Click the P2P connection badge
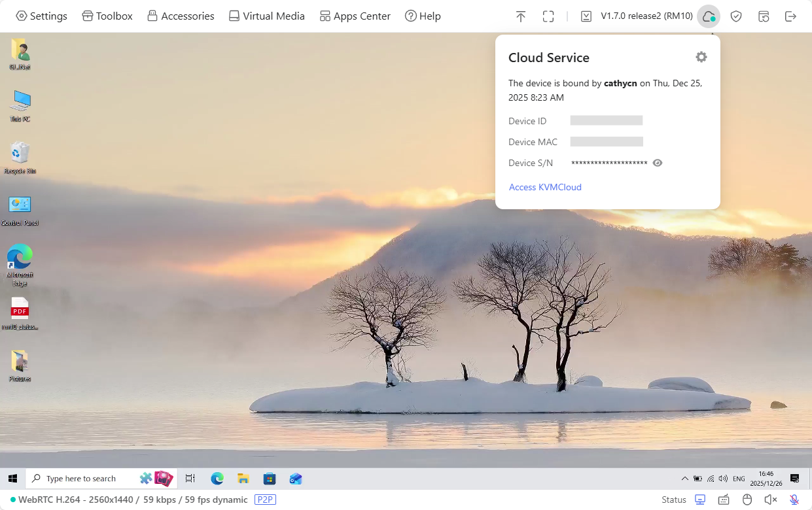This screenshot has height=510, width=812. [265, 499]
